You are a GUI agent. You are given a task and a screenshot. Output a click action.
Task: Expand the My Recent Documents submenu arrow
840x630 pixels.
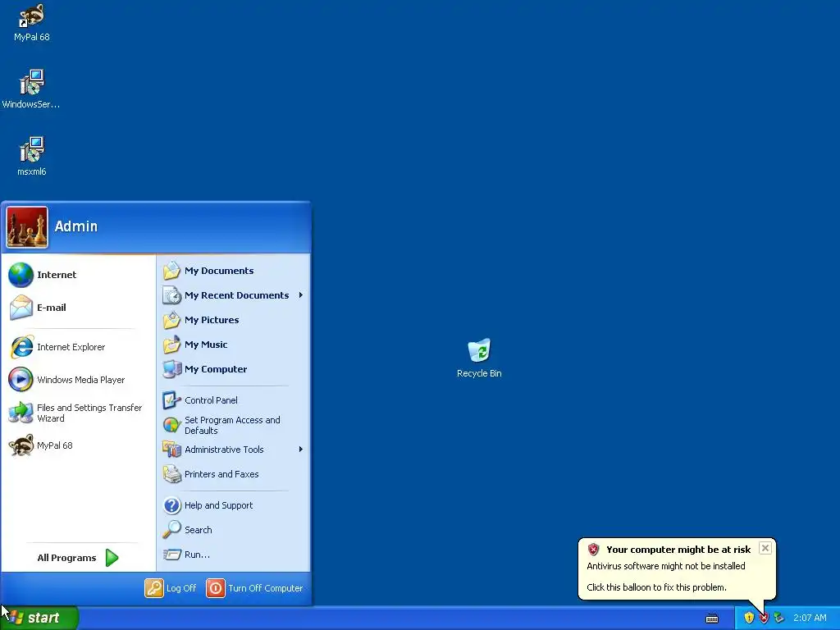coord(301,295)
